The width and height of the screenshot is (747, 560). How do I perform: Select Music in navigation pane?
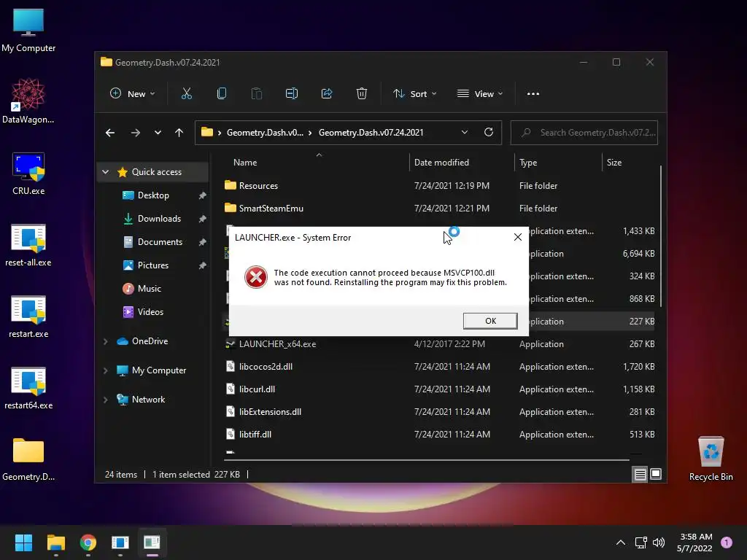(x=149, y=289)
